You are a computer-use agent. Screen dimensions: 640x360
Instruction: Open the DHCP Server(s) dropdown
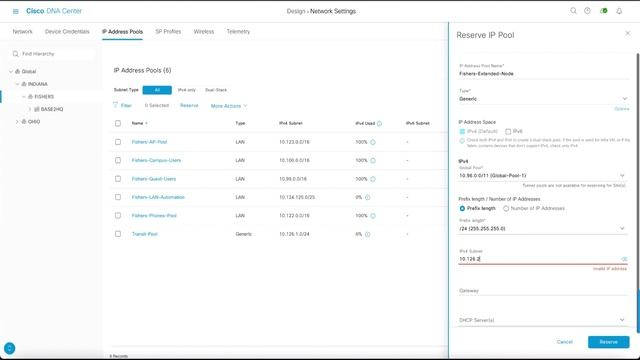542,320
